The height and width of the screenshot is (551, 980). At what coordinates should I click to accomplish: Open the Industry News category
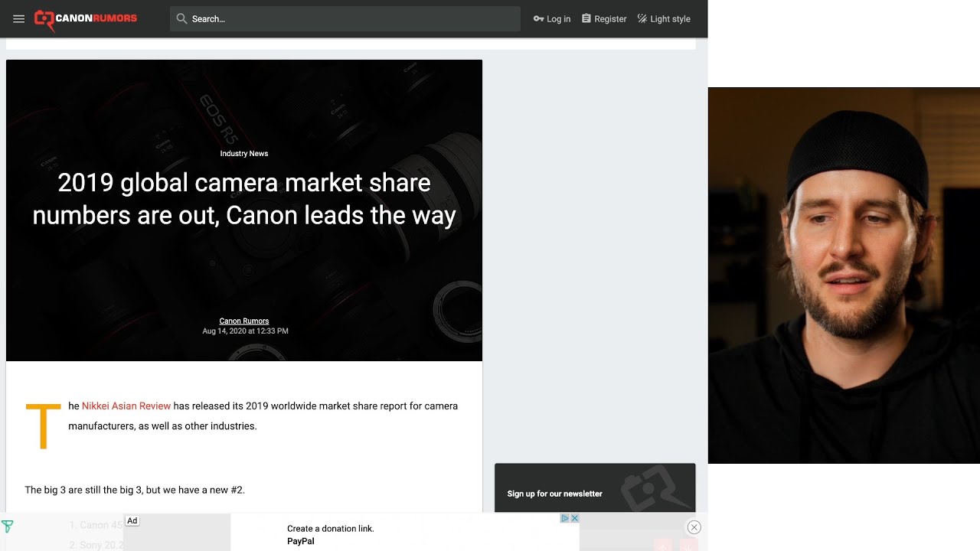pyautogui.click(x=244, y=154)
